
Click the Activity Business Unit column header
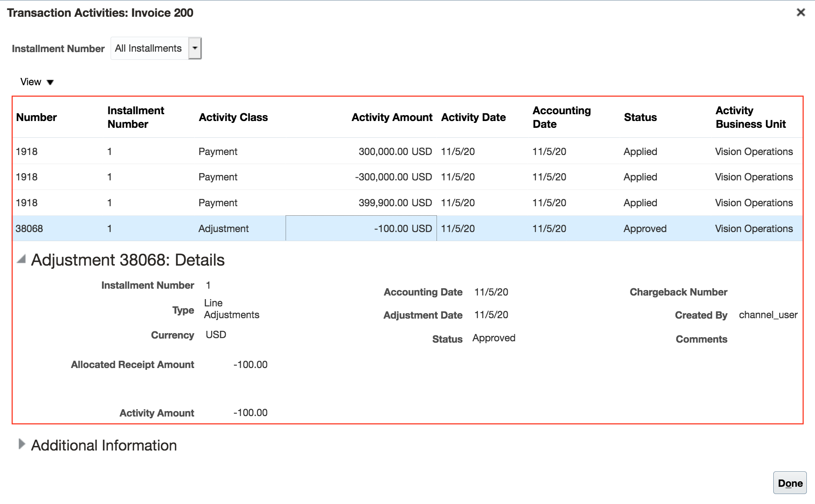pyautogui.click(x=750, y=117)
